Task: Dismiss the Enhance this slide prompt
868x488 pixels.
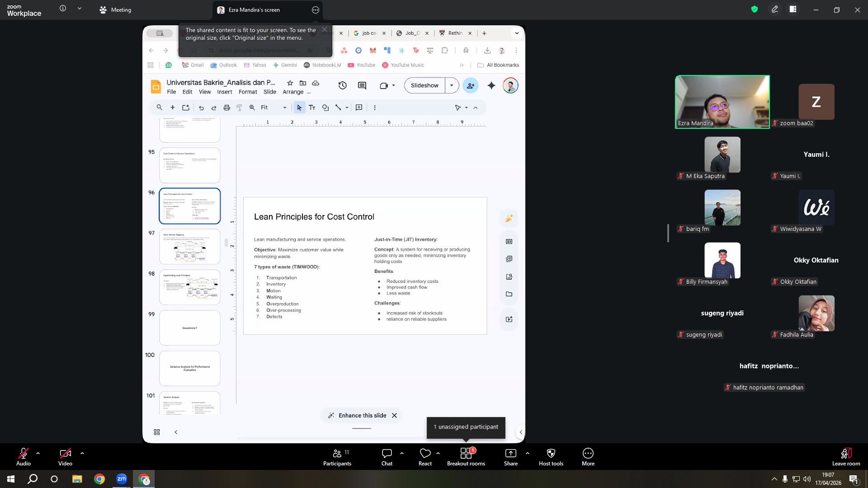Action: [394, 416]
